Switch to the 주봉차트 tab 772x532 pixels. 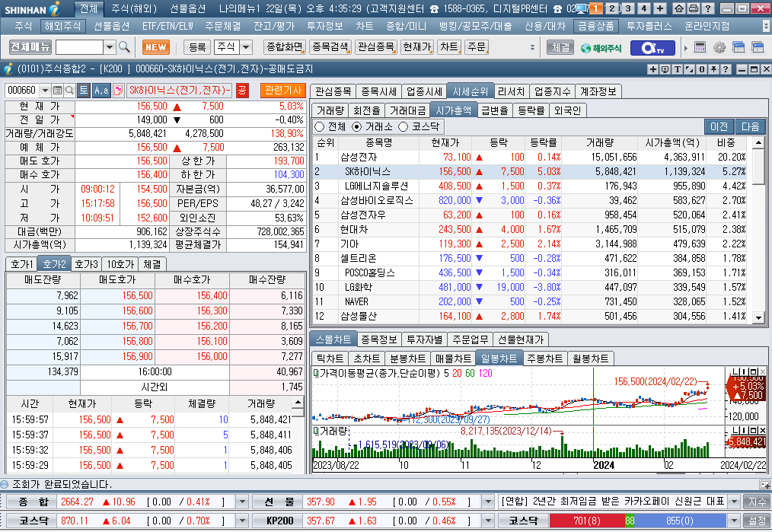click(x=544, y=358)
